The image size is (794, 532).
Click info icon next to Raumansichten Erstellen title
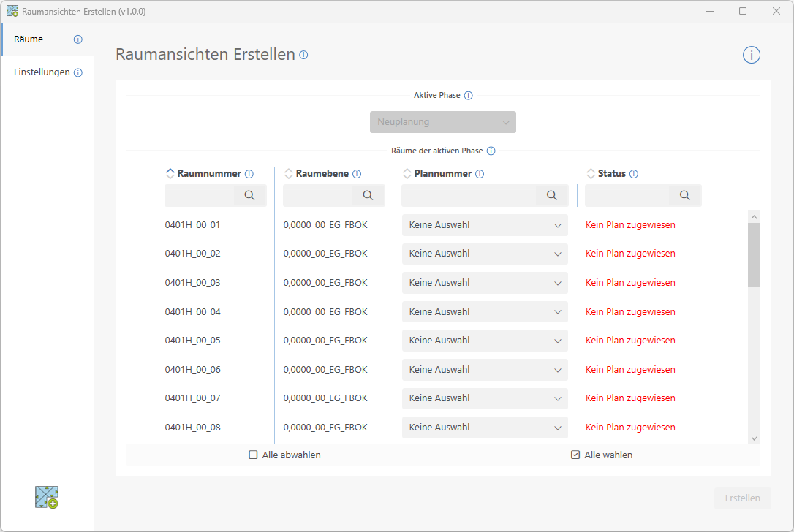[304, 55]
